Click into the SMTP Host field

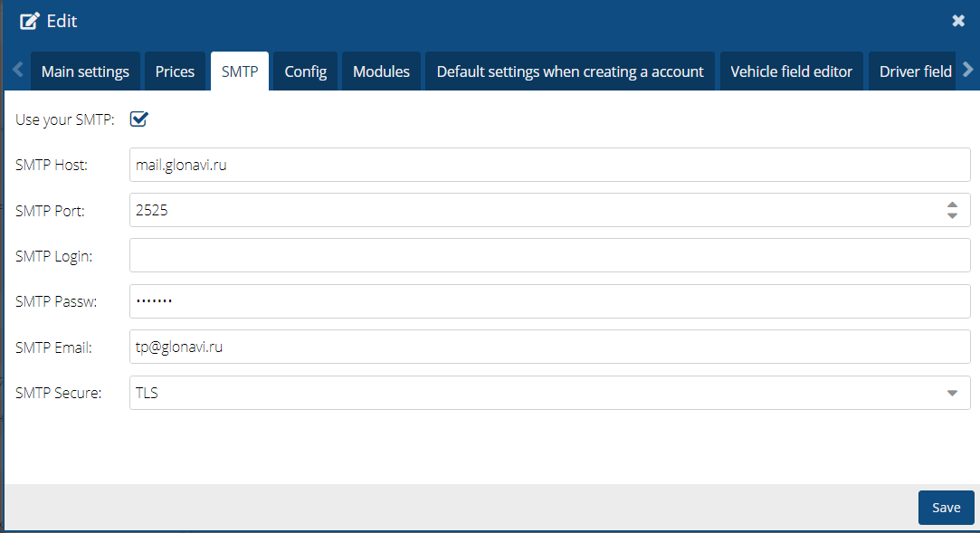[549, 165]
